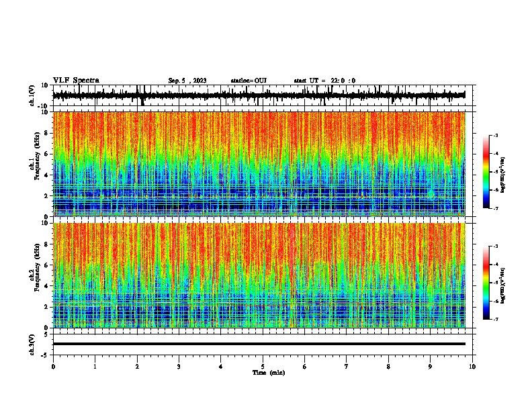Click the ch.1 voltage waveform trace panel

[x=263, y=95]
